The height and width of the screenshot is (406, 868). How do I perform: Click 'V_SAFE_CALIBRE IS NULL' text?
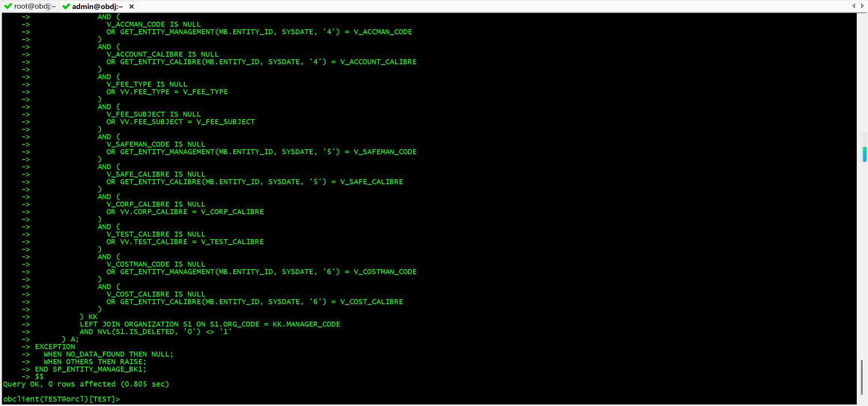click(156, 174)
